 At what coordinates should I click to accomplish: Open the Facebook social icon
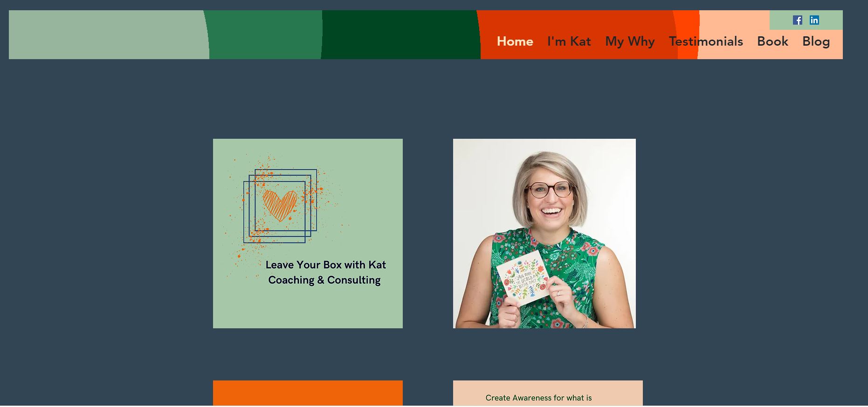[x=798, y=20]
